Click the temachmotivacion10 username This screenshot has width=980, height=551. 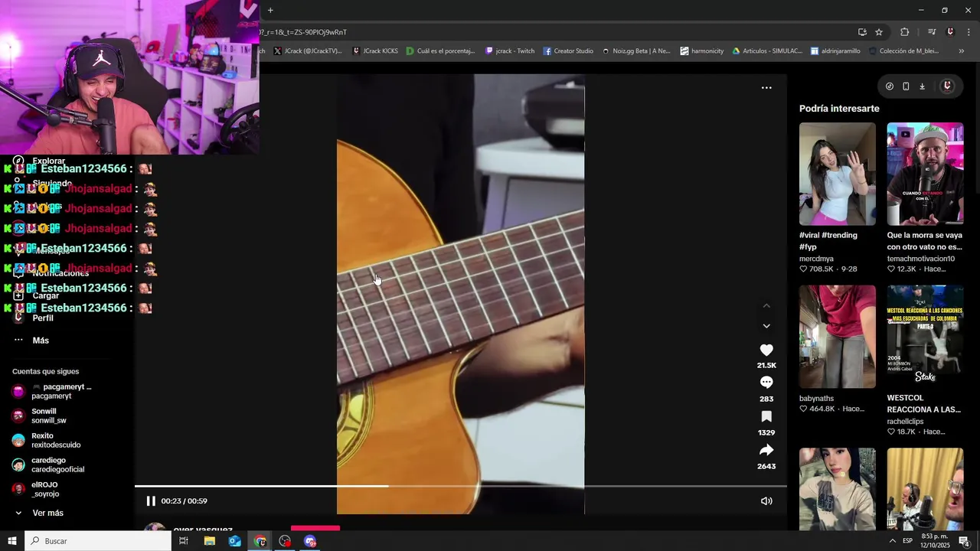921,259
